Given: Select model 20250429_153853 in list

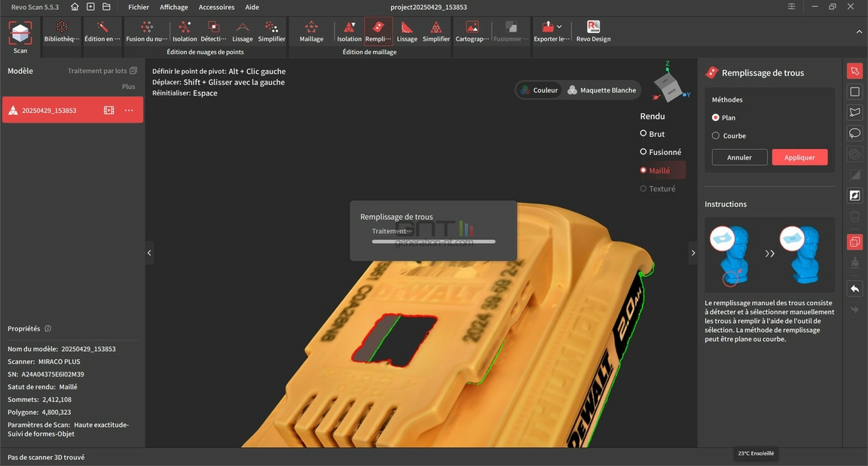Looking at the screenshot, I should pos(72,110).
